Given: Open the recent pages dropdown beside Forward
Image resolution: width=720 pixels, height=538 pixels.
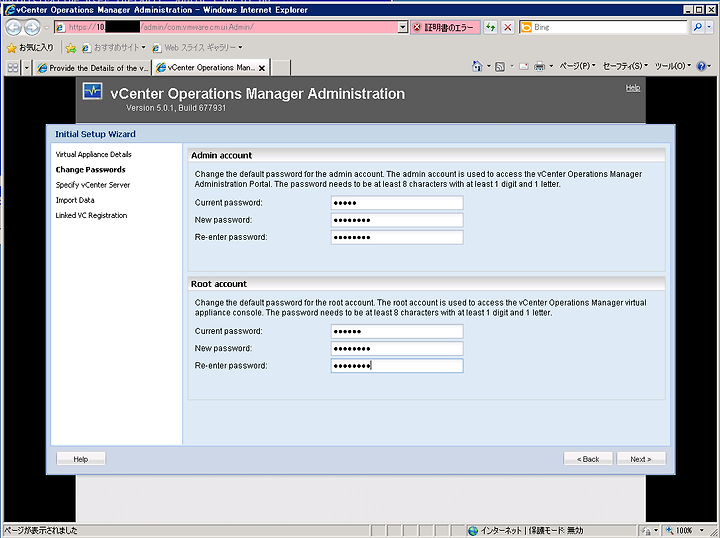Looking at the screenshot, I should click(46, 28).
